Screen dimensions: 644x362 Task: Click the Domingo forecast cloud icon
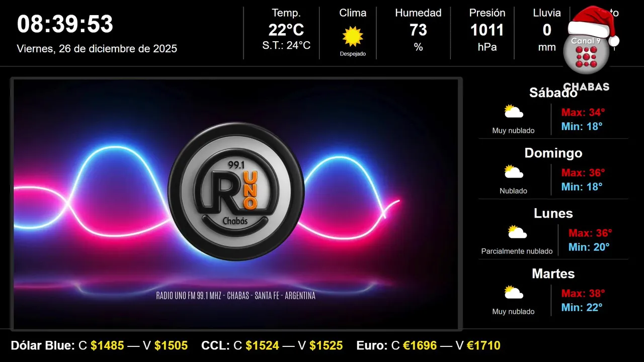(x=514, y=172)
